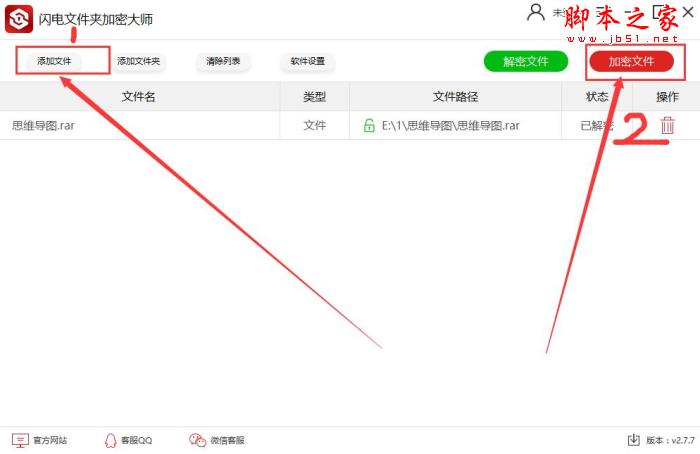The image size is (700, 454).
Task: Select the 文件名 column header
Action: pyautogui.click(x=138, y=96)
